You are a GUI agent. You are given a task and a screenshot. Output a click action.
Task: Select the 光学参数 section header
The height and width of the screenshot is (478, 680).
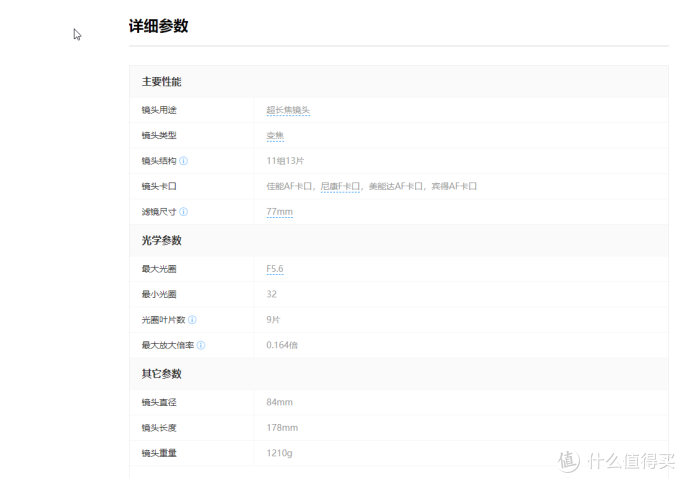click(x=161, y=240)
